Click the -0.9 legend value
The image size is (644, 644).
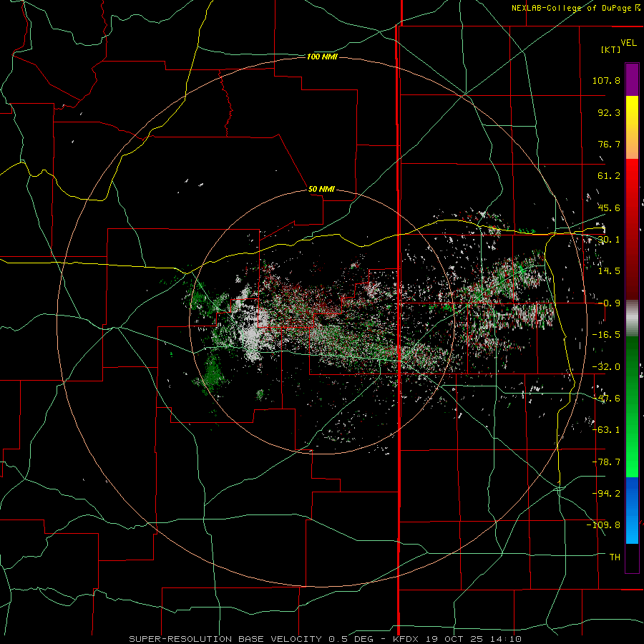(x=609, y=303)
